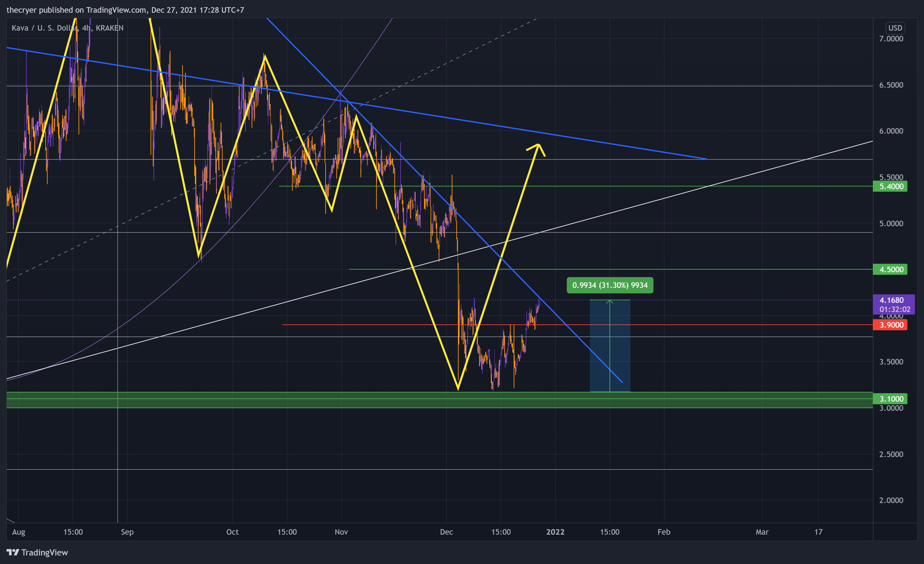Click the green 3.0–3.1 support zone band
The image size is (924, 564).
pyautogui.click(x=439, y=400)
